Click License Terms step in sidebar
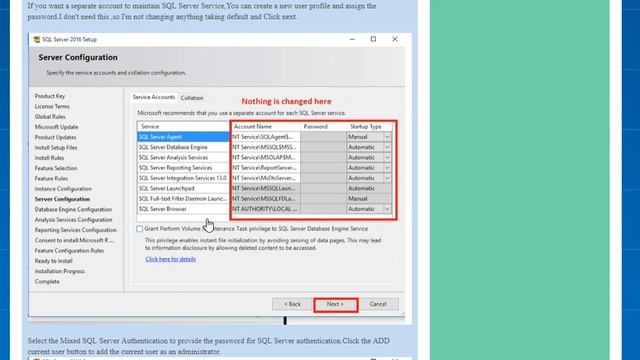This screenshot has height=360, width=640. tap(52, 107)
